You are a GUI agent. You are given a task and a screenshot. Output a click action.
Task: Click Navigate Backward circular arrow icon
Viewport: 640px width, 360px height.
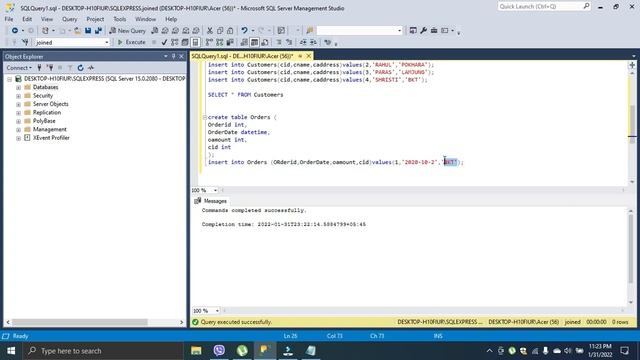coord(15,31)
